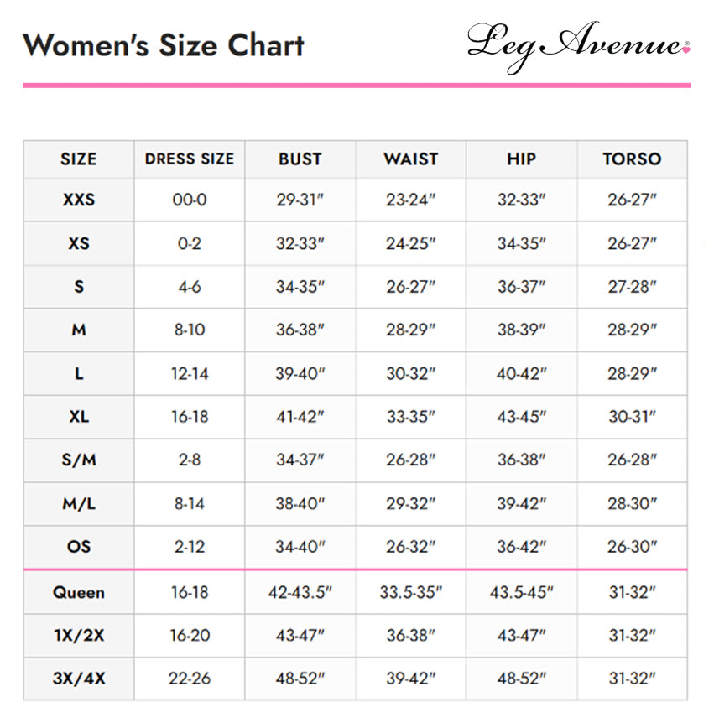The image size is (714, 728).
Task: Click the WAIST column header
Action: [410, 159]
